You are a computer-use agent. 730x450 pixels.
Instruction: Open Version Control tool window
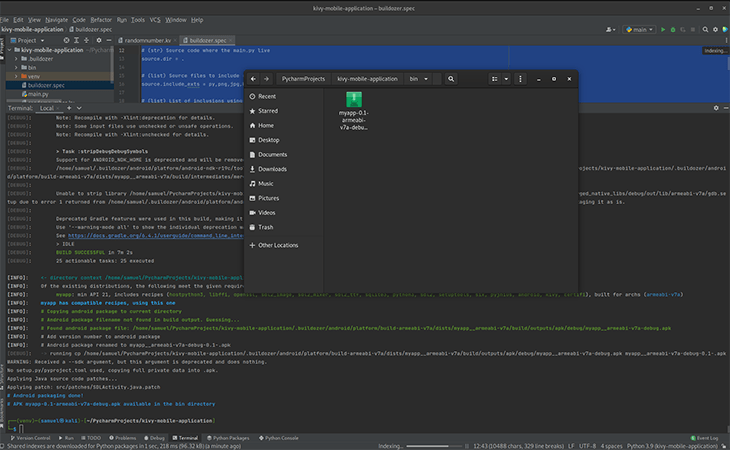tap(30, 438)
